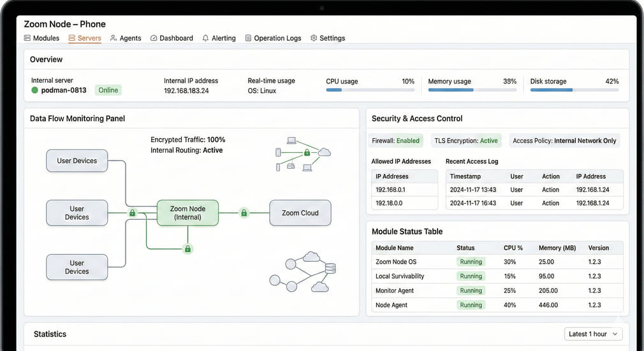Click the lock icon below Zoom Node (Internal)

coord(187,249)
